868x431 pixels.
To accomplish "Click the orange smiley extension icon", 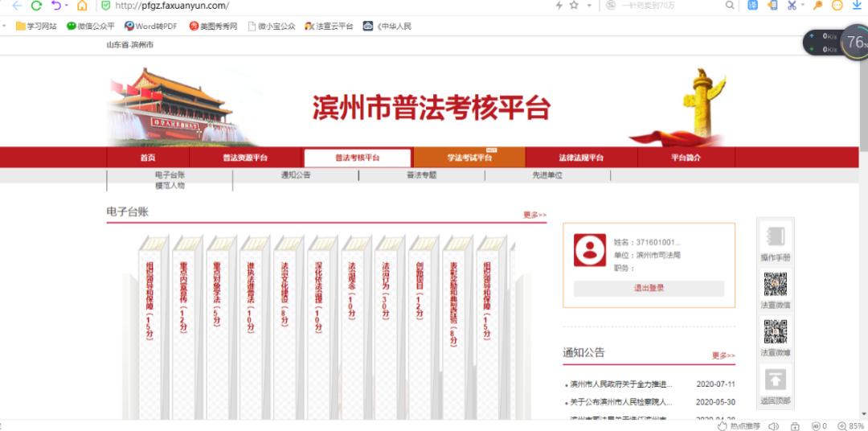I will (837, 5).
